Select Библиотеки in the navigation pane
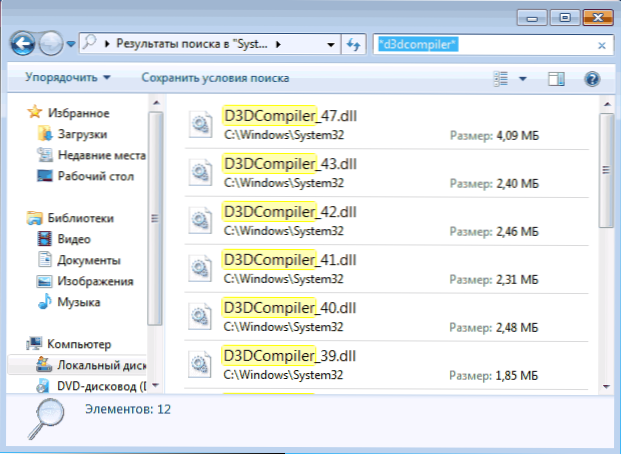 coord(80,218)
